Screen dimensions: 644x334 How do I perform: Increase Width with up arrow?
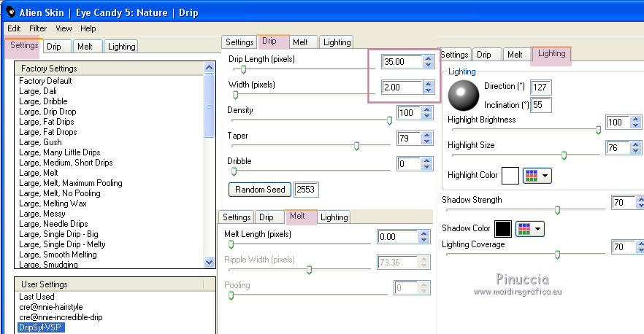429,84
